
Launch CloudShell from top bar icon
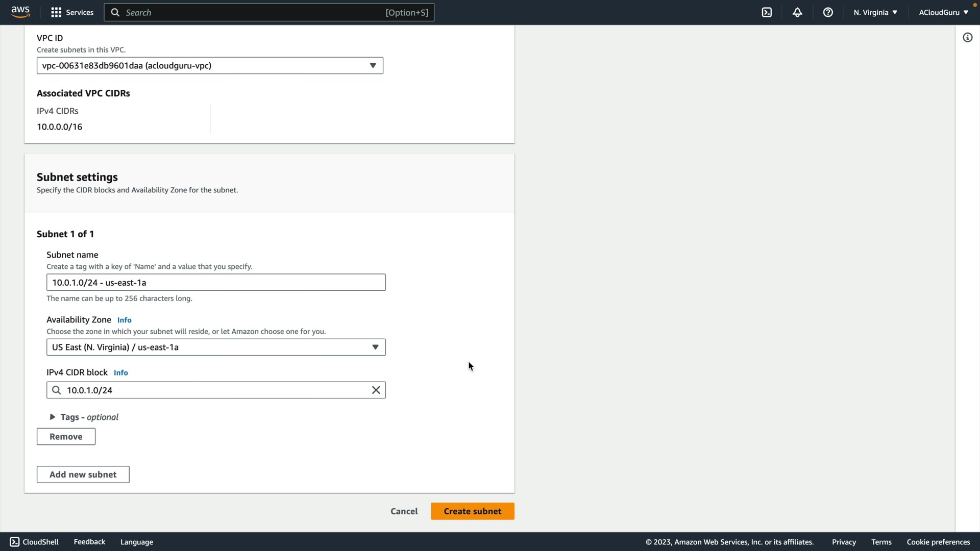[x=767, y=12]
